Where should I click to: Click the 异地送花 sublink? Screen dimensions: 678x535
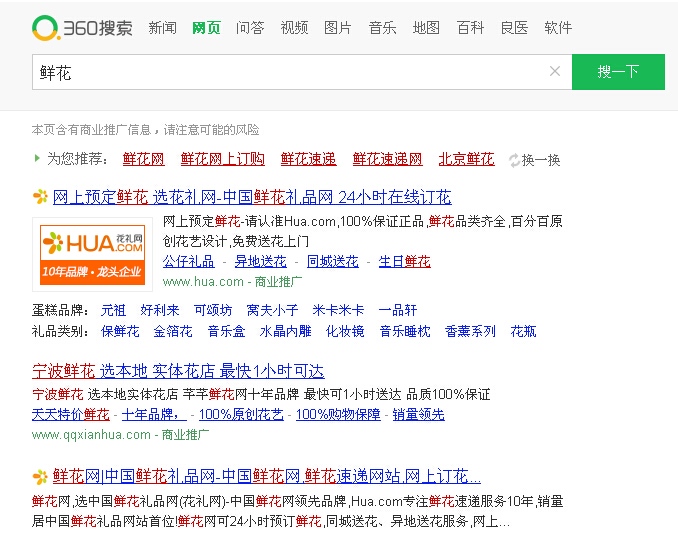[x=261, y=262]
